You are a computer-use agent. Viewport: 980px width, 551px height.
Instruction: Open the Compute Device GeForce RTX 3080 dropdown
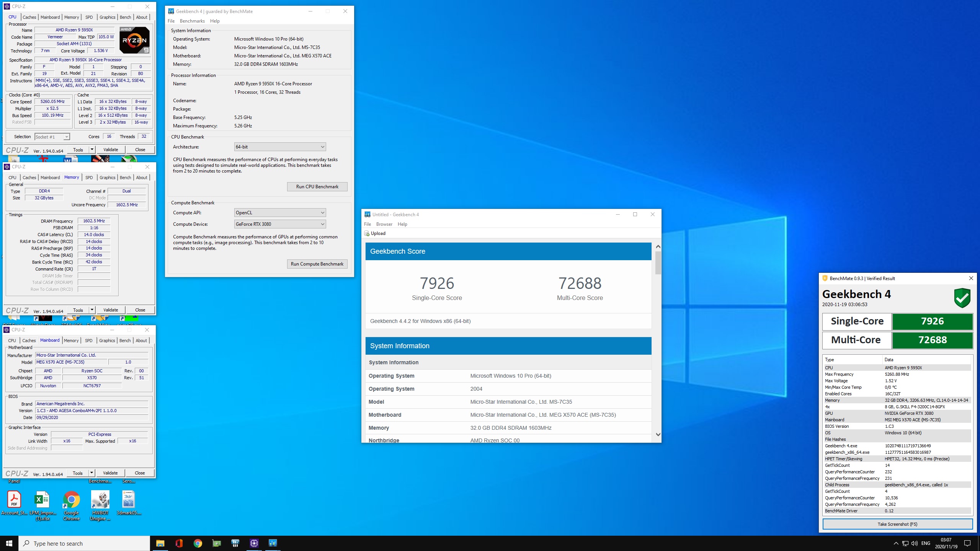280,224
